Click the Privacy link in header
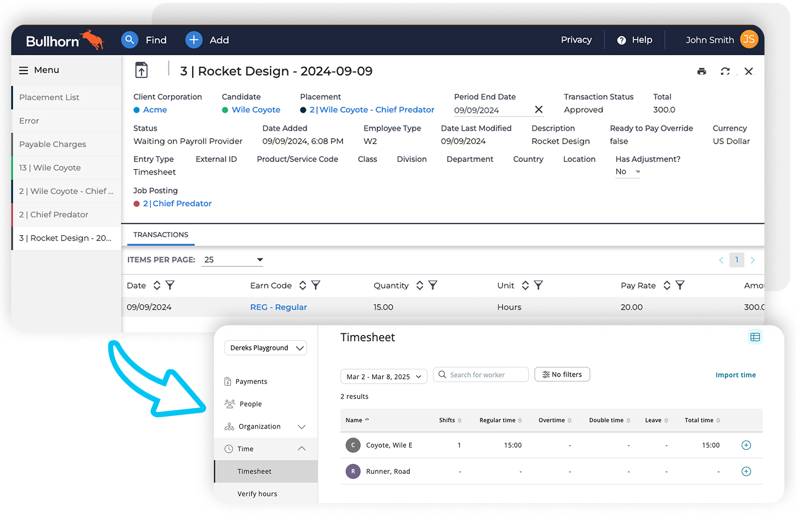This screenshot has height=532, width=796. point(576,40)
